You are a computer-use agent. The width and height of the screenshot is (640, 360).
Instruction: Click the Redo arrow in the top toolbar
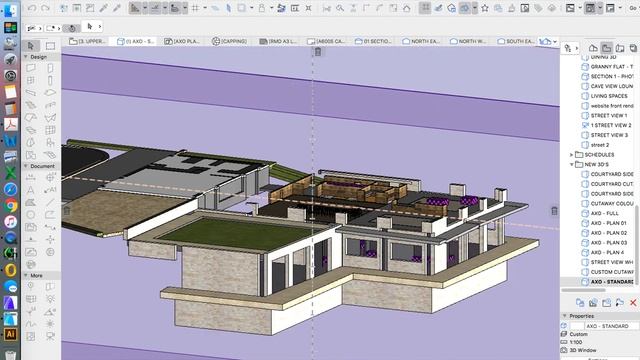click(x=45, y=8)
